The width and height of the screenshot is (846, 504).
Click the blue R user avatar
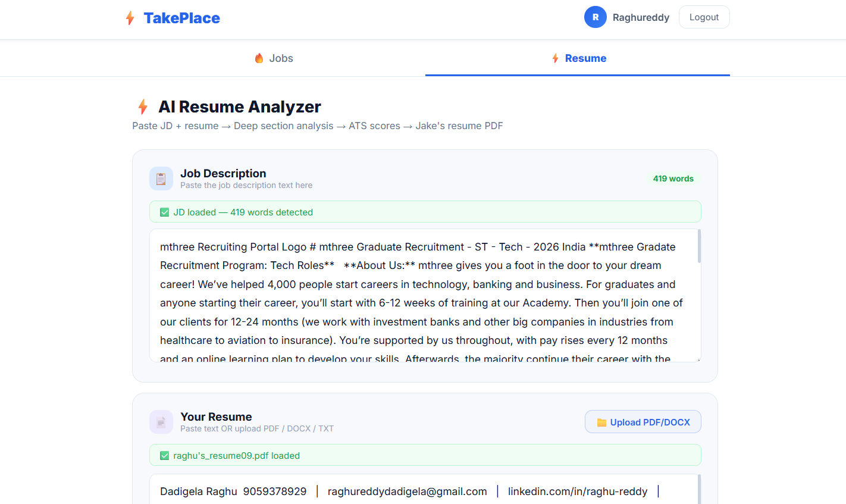point(596,17)
